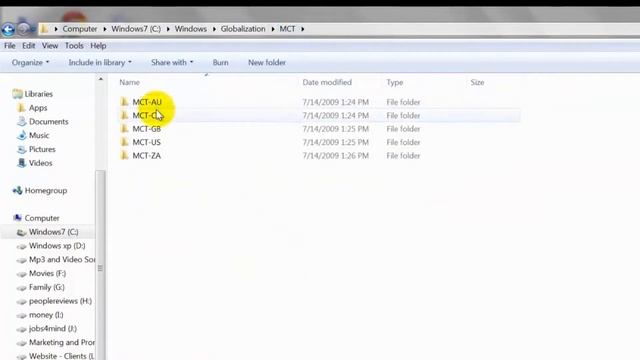Click the Computer icon in navigation pane
Viewport: 640px width, 360px height.
click(x=17, y=218)
